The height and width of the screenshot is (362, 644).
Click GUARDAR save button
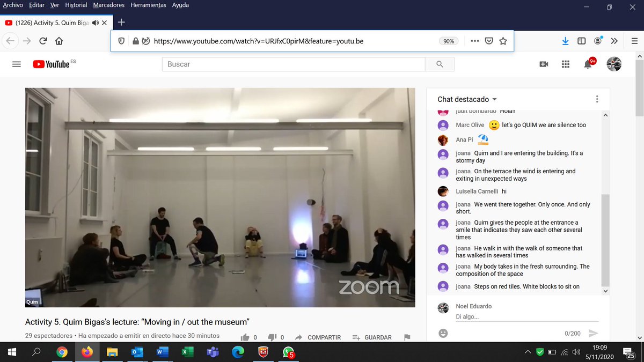372,337
